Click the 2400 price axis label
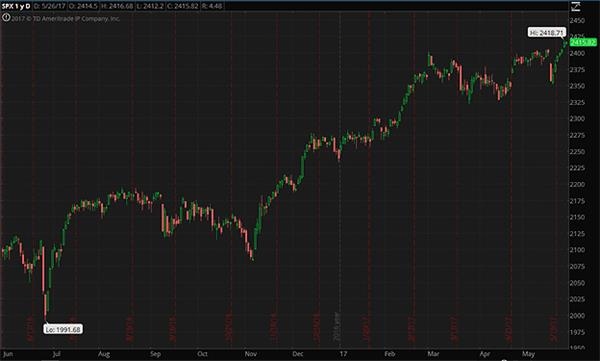The image size is (600, 361). pyautogui.click(x=577, y=53)
